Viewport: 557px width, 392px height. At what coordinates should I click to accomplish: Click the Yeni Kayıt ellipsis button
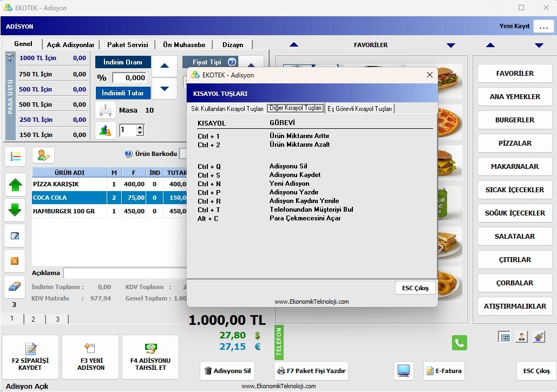(x=543, y=27)
